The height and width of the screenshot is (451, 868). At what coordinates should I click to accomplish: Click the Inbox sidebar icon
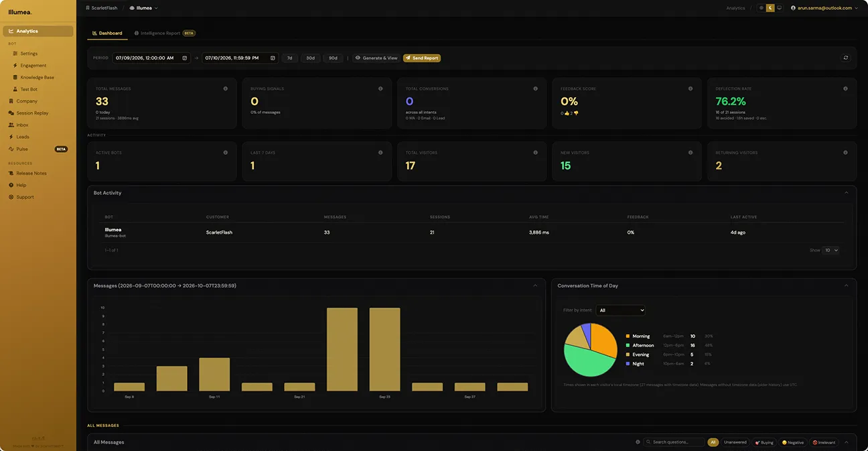click(11, 125)
